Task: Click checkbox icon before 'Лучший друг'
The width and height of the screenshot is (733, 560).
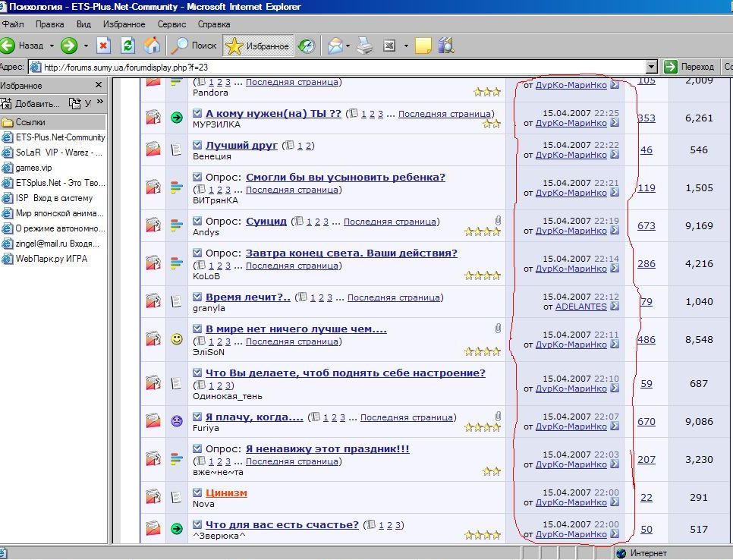Action: pyautogui.click(x=197, y=145)
